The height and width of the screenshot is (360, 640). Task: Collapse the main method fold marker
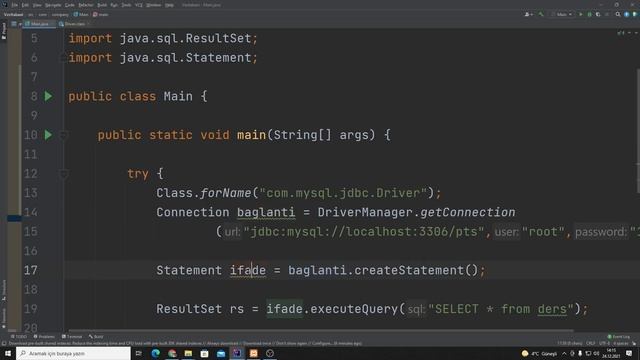64,135
